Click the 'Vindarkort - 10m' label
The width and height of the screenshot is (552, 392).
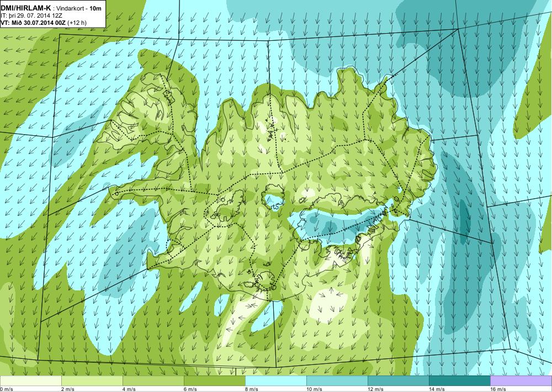pos(78,8)
